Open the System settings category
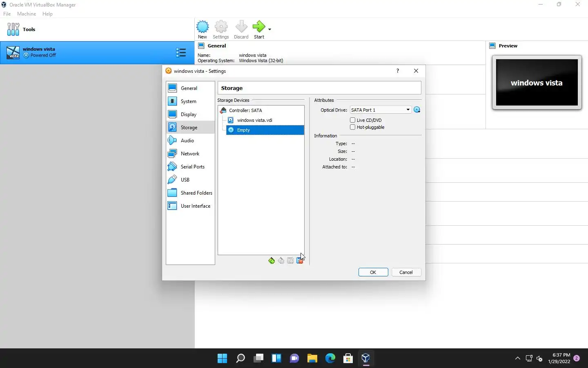Image resolution: width=588 pixels, height=368 pixels. [x=190, y=101]
